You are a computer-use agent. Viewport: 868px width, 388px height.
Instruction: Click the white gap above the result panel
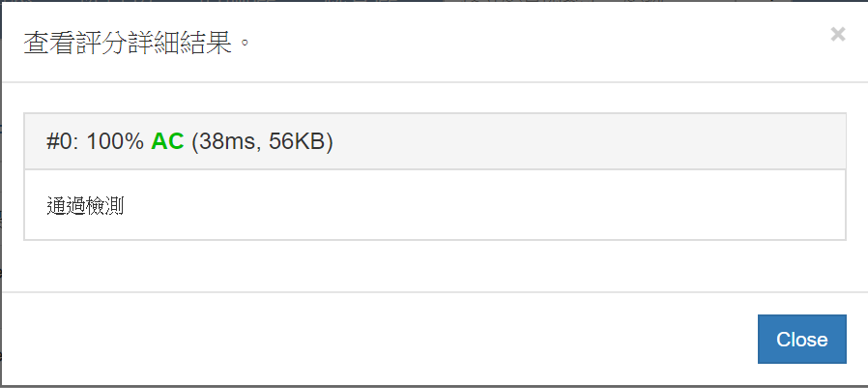(x=434, y=98)
